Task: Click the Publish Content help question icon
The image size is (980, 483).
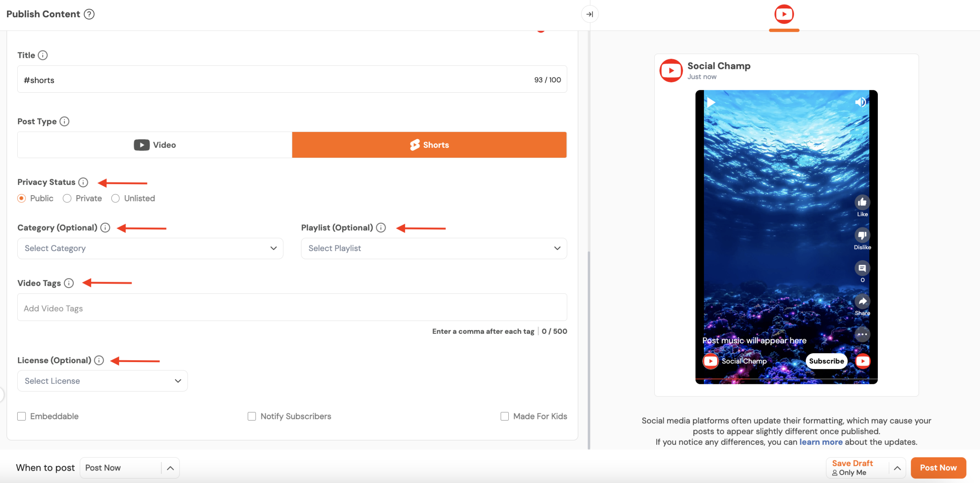Action: click(89, 14)
